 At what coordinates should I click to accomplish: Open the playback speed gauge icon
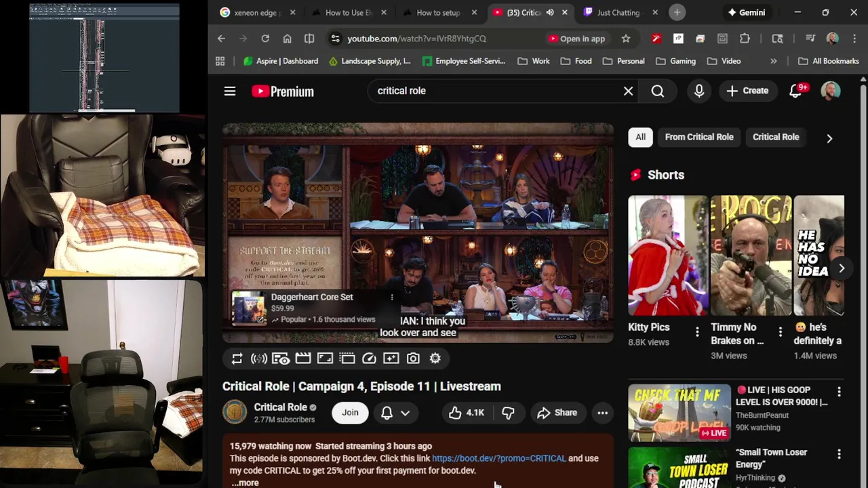pyautogui.click(x=369, y=359)
